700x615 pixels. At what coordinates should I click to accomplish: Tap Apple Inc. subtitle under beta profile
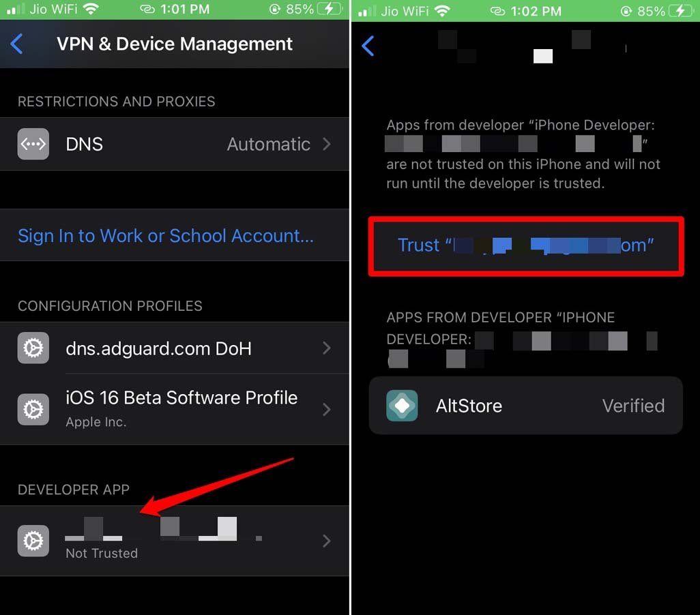(96, 422)
